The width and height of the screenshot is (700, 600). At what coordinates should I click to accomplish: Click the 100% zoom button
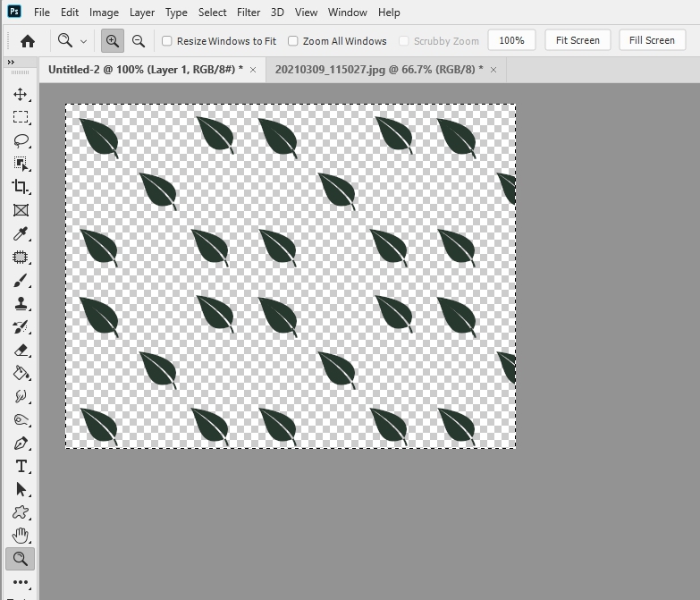pyautogui.click(x=511, y=40)
